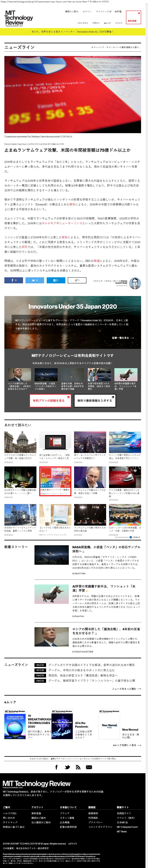Click the red 無料登録 button

point(133,17)
